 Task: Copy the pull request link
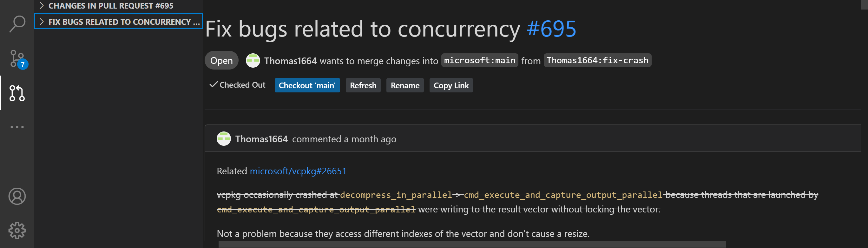tap(451, 85)
